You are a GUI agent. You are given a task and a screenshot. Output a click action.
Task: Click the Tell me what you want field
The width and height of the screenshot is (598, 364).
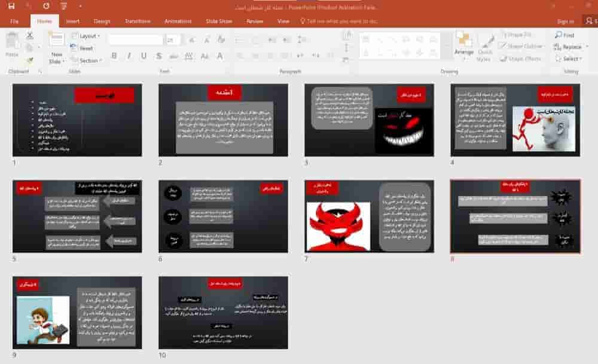[x=338, y=22]
